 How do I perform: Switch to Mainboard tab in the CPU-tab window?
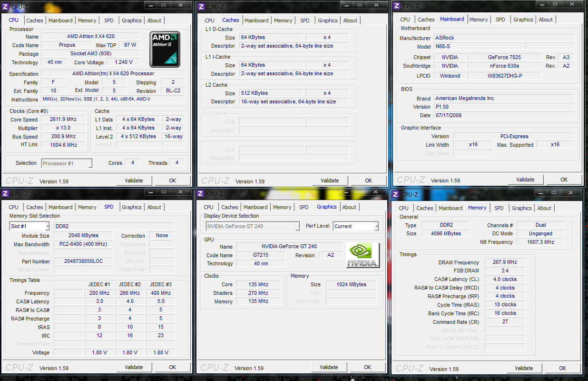[61, 20]
